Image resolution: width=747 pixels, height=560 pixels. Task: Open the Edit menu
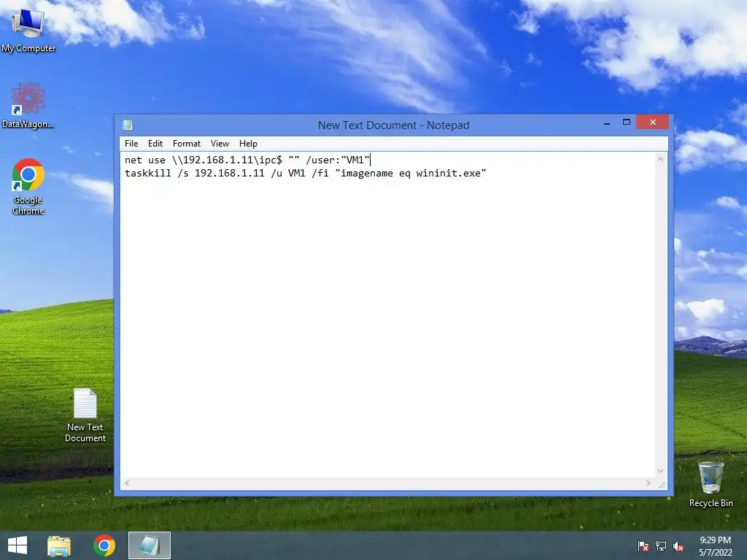point(155,144)
